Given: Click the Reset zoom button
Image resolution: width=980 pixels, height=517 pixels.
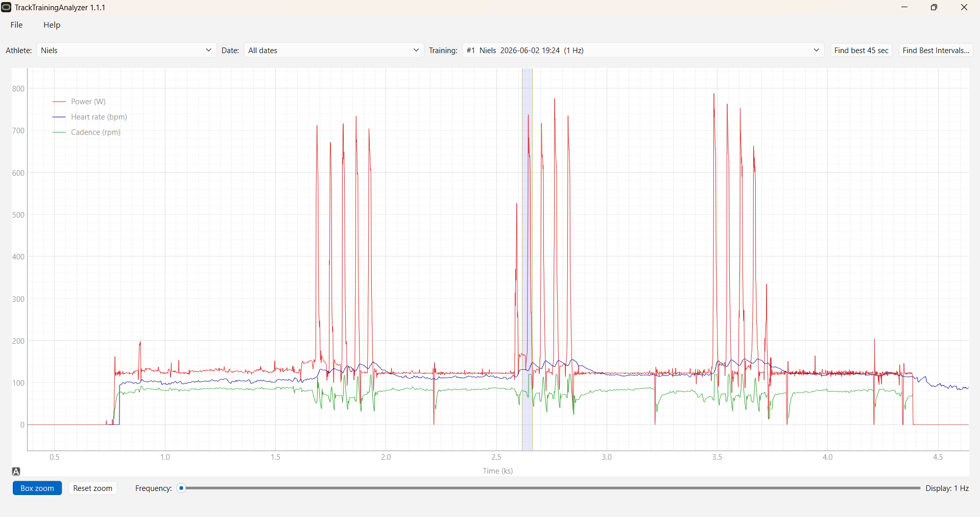Looking at the screenshot, I should 92,488.
